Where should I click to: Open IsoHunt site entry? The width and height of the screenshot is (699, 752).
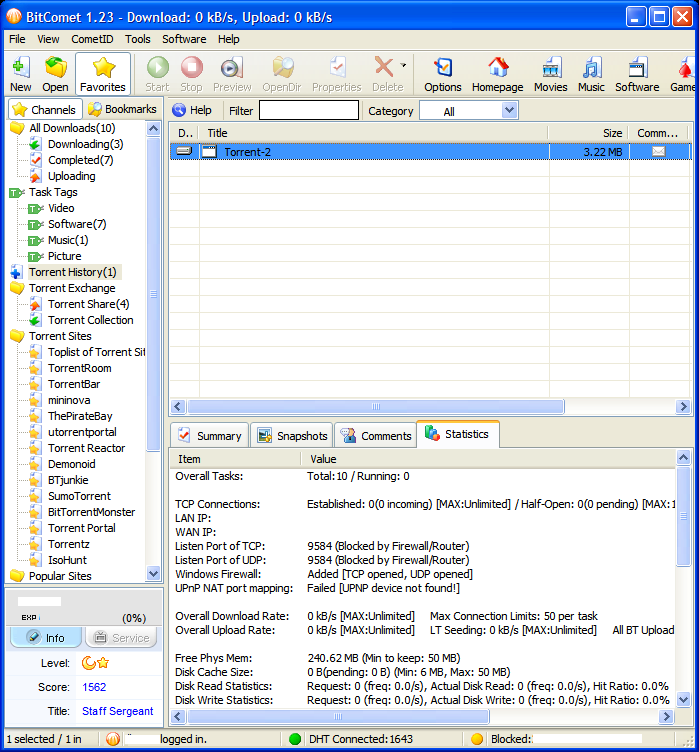click(67, 560)
